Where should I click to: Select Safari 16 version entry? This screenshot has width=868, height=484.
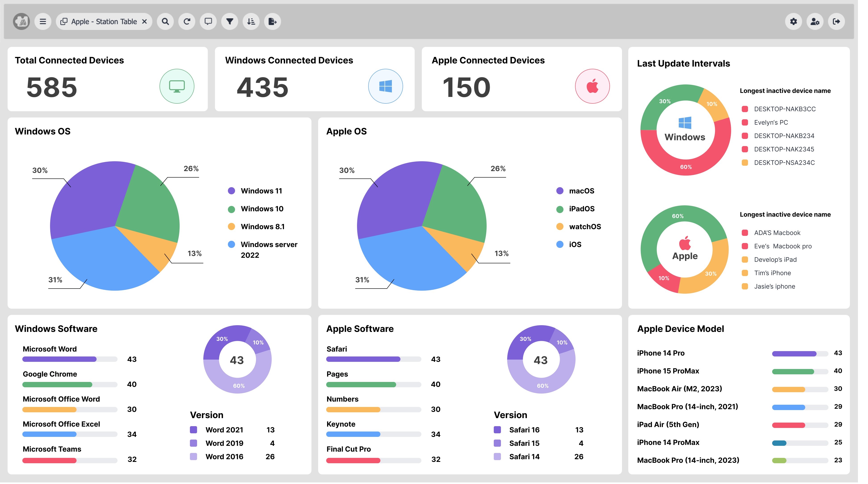pos(538,430)
